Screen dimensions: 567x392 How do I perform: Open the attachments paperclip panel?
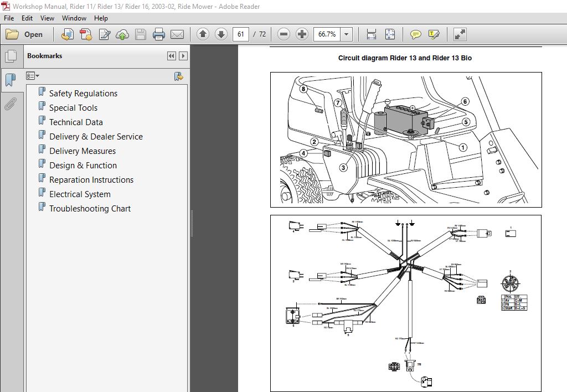tap(11, 104)
